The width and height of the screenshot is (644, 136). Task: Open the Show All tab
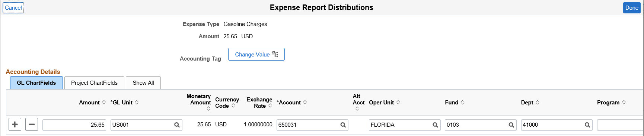point(143,83)
